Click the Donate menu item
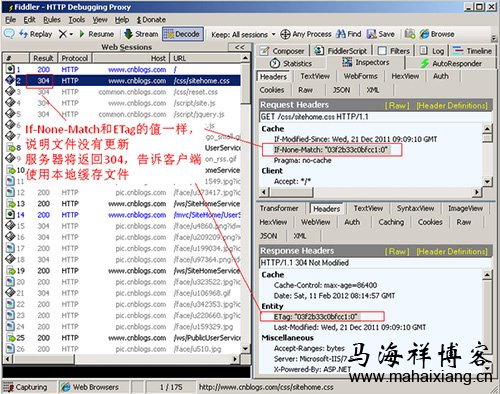Viewport: 500px width, 394px height. coord(151,20)
